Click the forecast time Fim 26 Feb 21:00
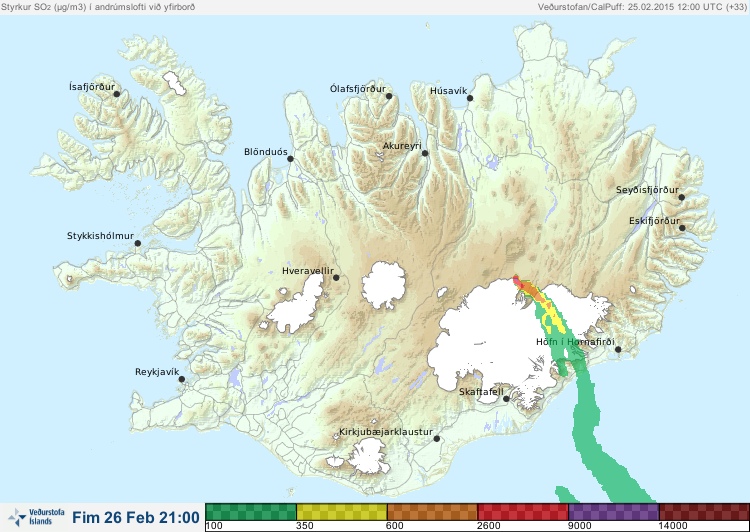Screen dimensions: 750x532 (136, 517)
